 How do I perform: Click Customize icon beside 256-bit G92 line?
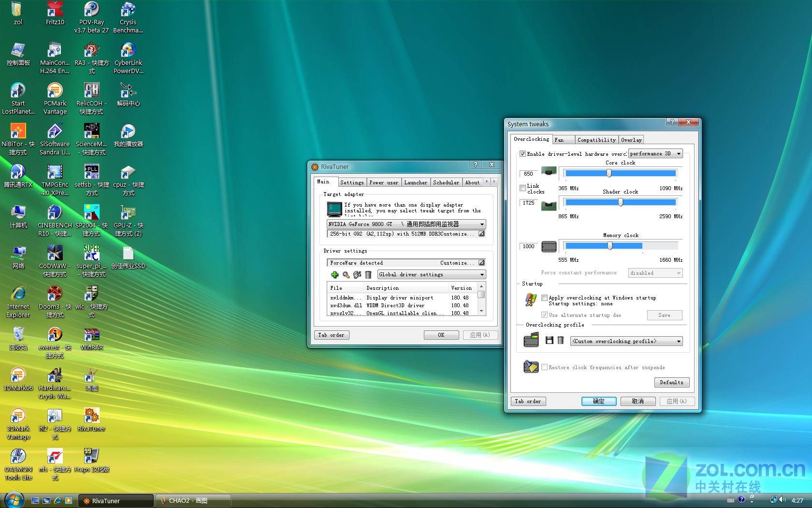click(x=481, y=234)
